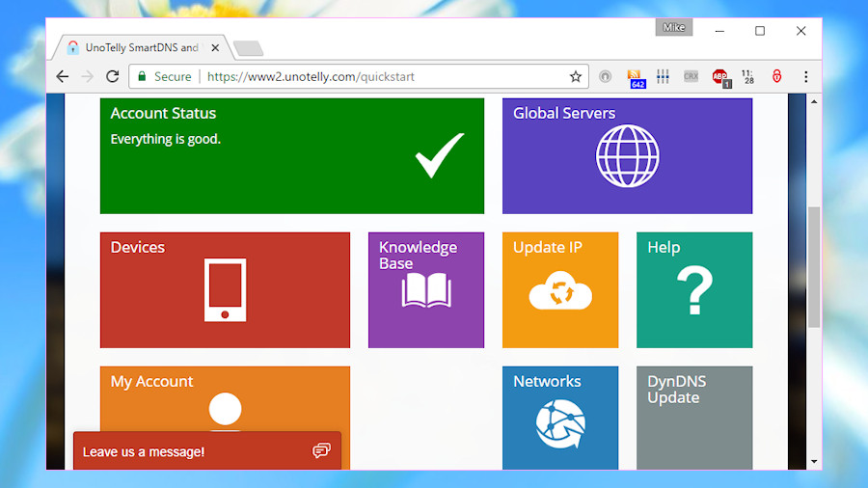Reload the quickstart page

pos(113,76)
